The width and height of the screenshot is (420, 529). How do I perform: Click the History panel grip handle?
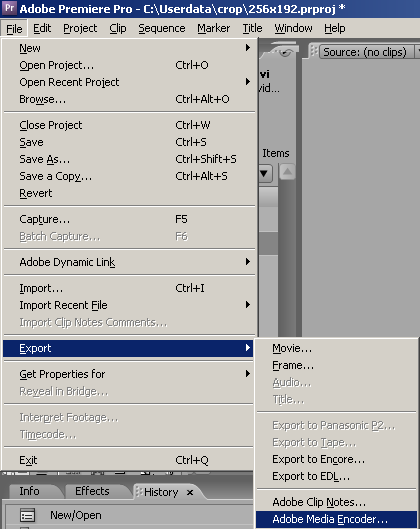139,492
